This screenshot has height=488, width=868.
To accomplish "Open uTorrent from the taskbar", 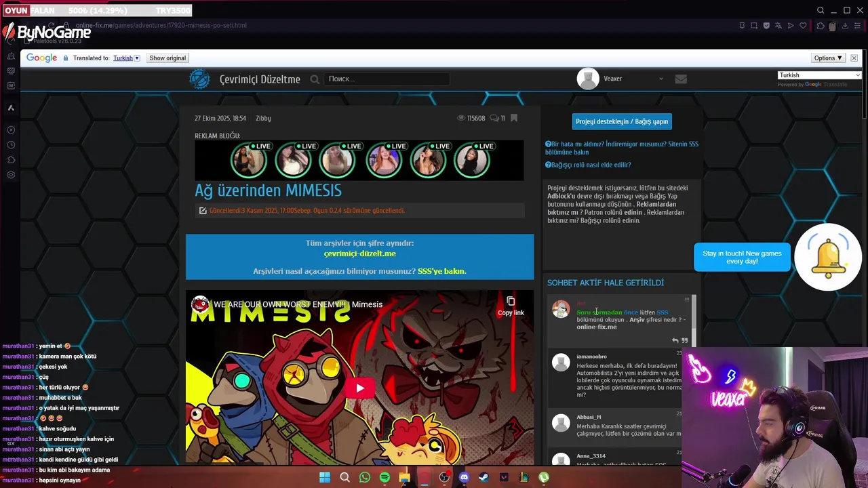I will tap(544, 477).
